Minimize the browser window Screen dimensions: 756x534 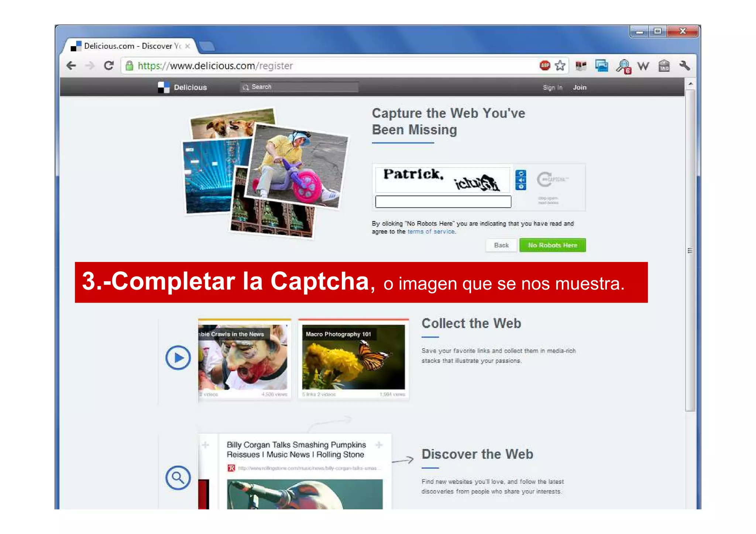coord(640,32)
